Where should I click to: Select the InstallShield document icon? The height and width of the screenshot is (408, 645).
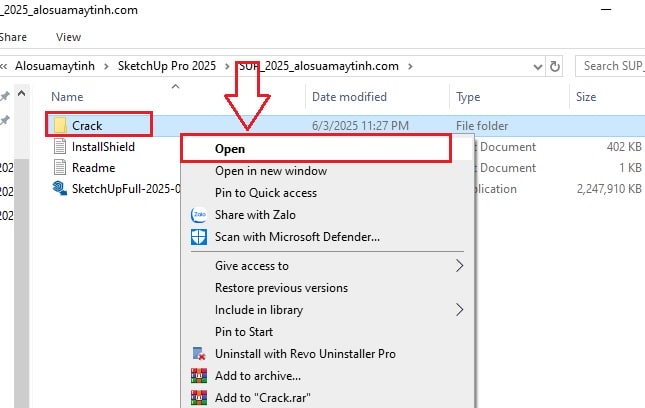tap(60, 146)
